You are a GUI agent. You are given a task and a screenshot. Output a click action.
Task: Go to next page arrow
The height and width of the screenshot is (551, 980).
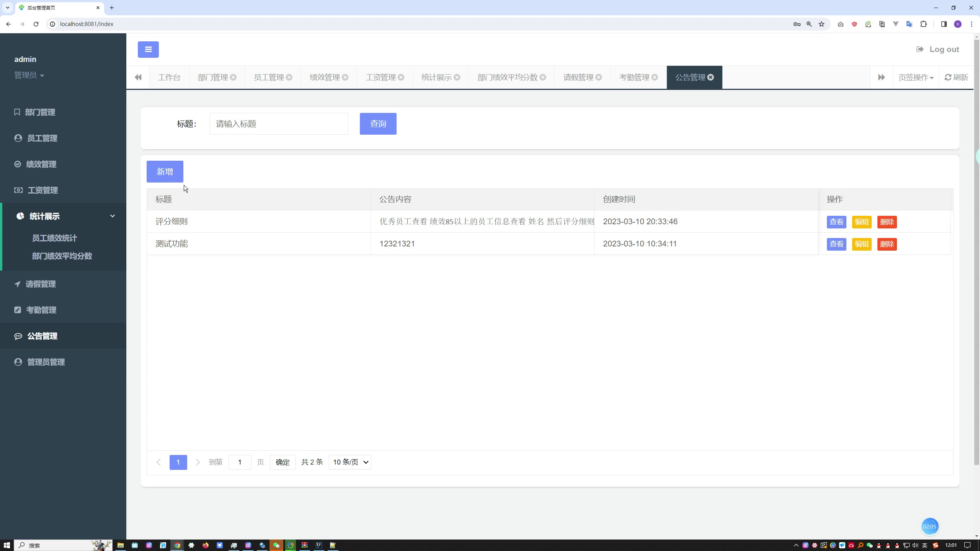(198, 462)
